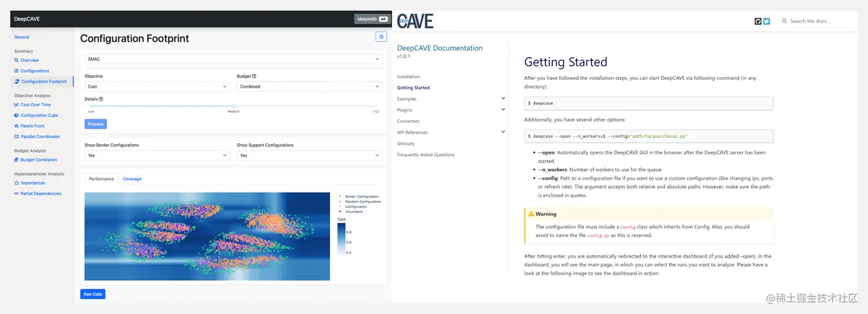Click the Parallel Coordinates icon
Image resolution: width=868 pixels, height=314 pixels.
(x=16, y=137)
